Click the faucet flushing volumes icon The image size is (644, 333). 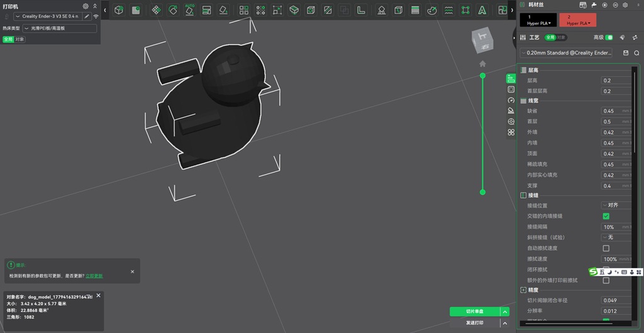pos(594,5)
